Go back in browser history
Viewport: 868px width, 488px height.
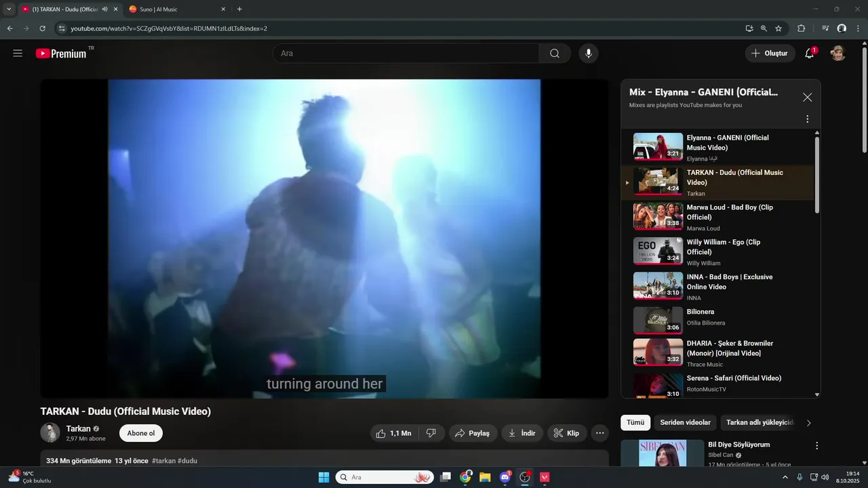coord(10,28)
